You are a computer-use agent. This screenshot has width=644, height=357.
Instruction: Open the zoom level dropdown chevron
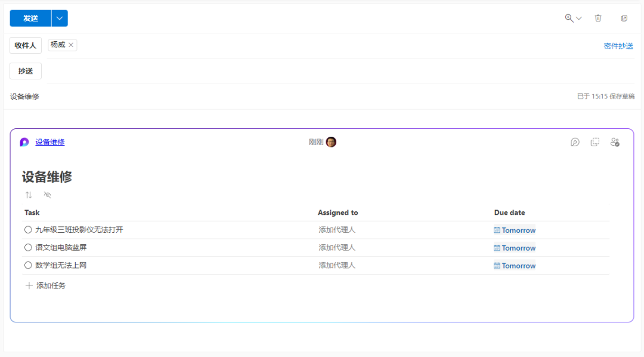[x=578, y=18]
